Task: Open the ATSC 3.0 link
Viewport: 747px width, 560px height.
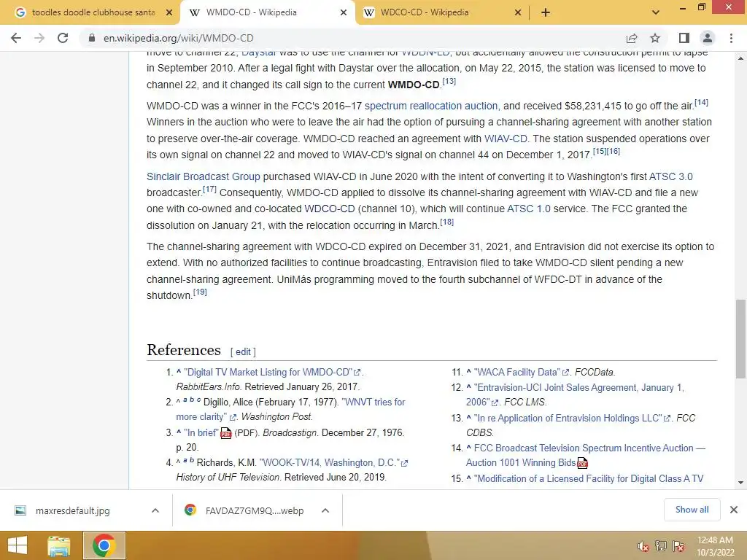Action: [x=671, y=176]
